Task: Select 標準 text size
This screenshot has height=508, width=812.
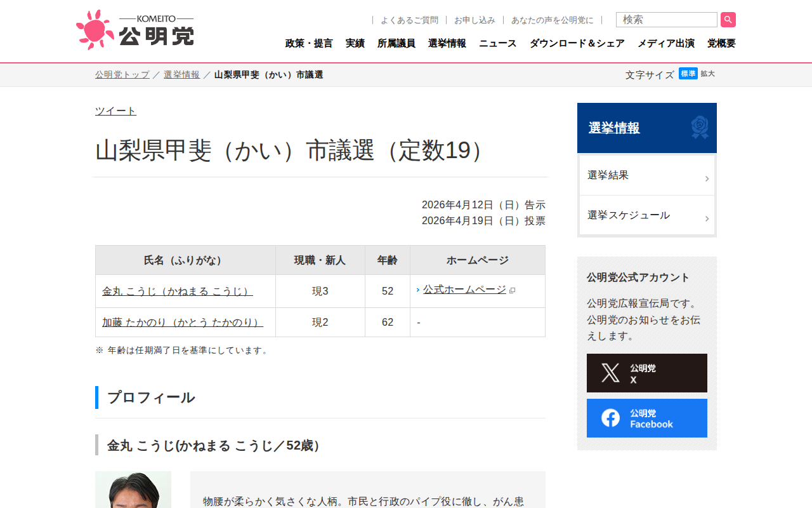Action: 688,74
